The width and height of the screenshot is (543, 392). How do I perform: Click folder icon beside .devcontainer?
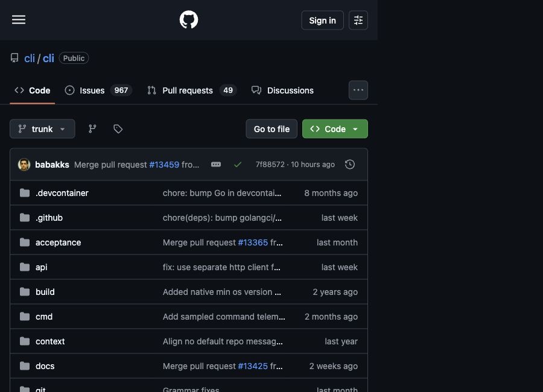(x=25, y=192)
